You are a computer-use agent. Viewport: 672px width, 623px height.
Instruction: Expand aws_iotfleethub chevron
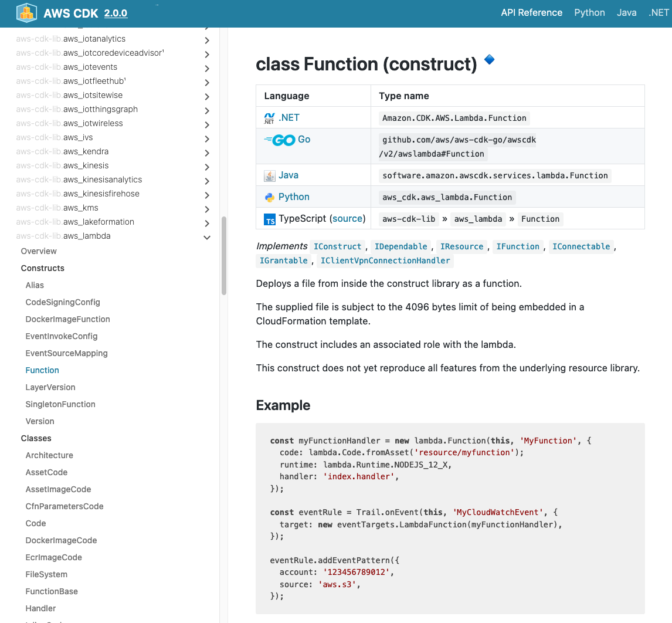click(207, 82)
